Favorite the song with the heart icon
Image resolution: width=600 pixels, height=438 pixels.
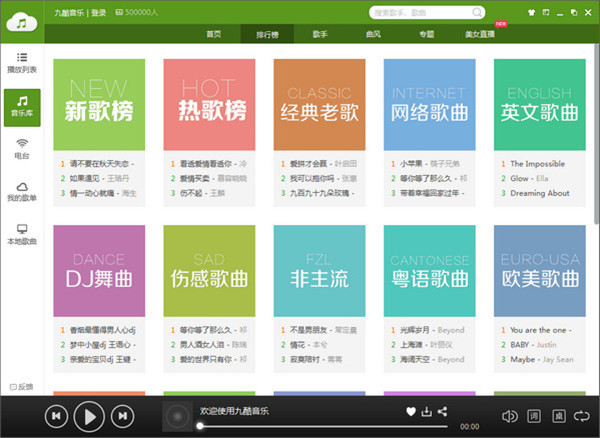[x=411, y=411]
